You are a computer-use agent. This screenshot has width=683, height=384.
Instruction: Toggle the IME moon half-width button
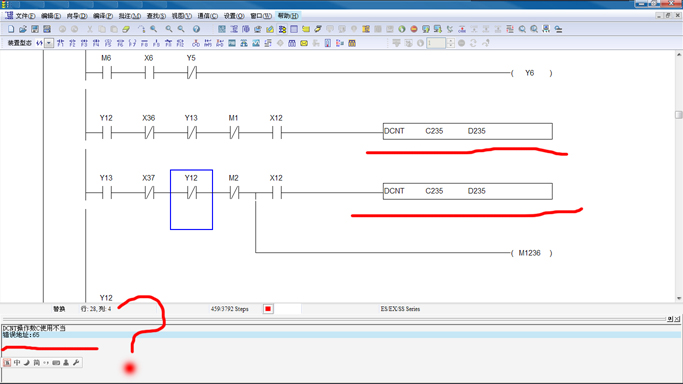[x=27, y=362]
